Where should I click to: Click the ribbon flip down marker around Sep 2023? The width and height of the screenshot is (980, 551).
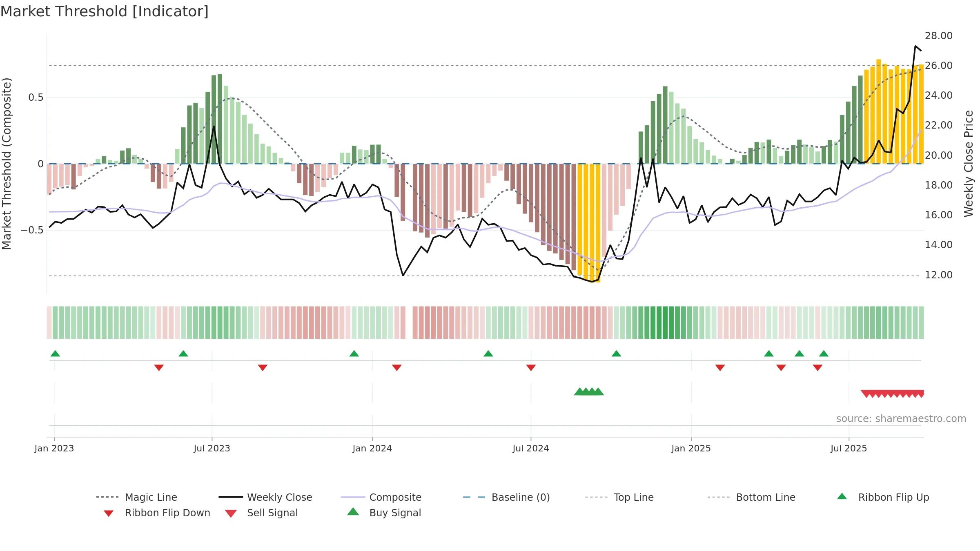point(263,368)
